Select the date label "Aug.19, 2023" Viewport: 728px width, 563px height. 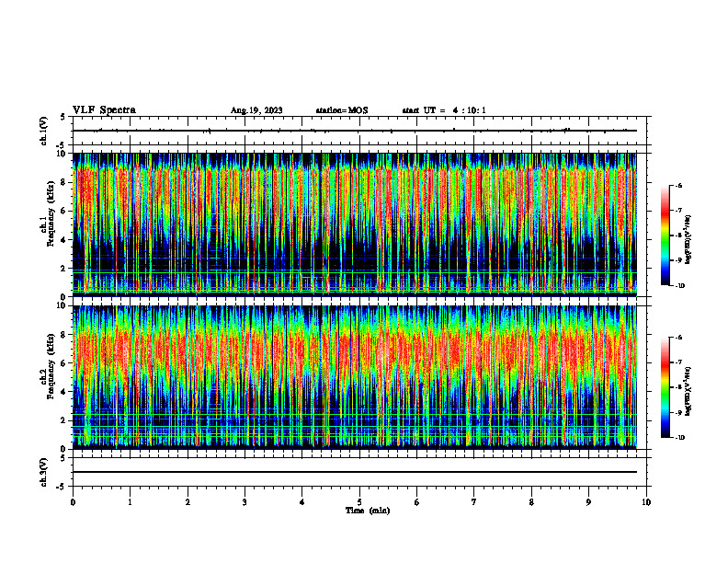pyautogui.click(x=256, y=110)
